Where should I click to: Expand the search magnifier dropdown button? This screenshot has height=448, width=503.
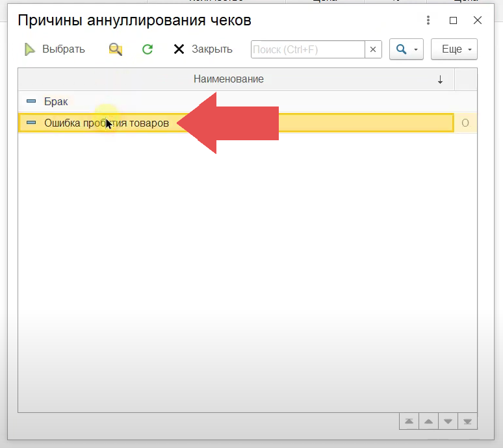pyautogui.click(x=406, y=49)
